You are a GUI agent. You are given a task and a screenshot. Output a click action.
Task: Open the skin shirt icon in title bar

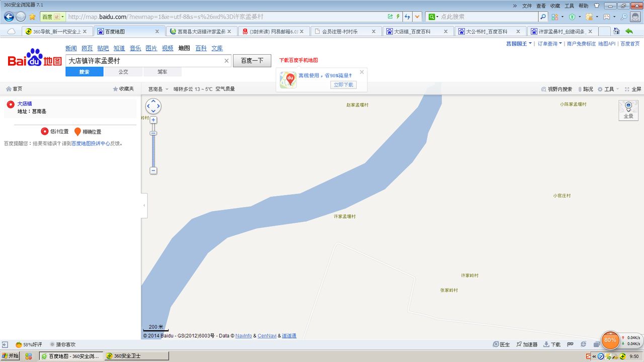(x=597, y=6)
